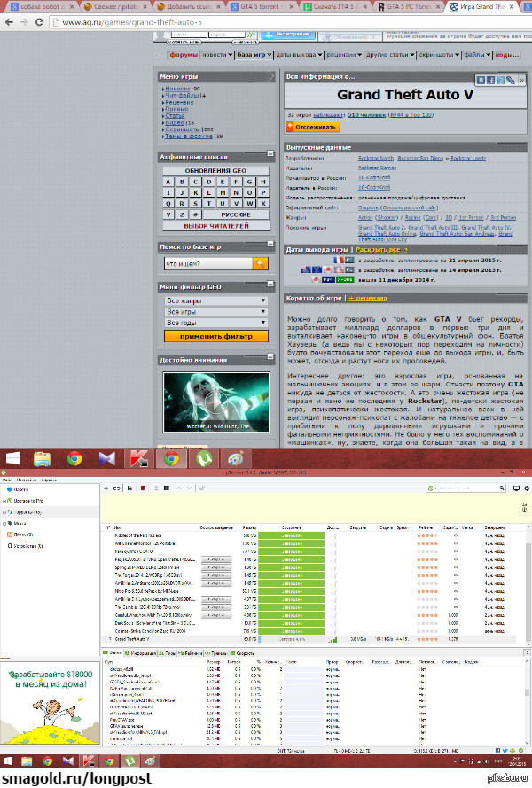Open the Все игры dropdown

(x=216, y=312)
